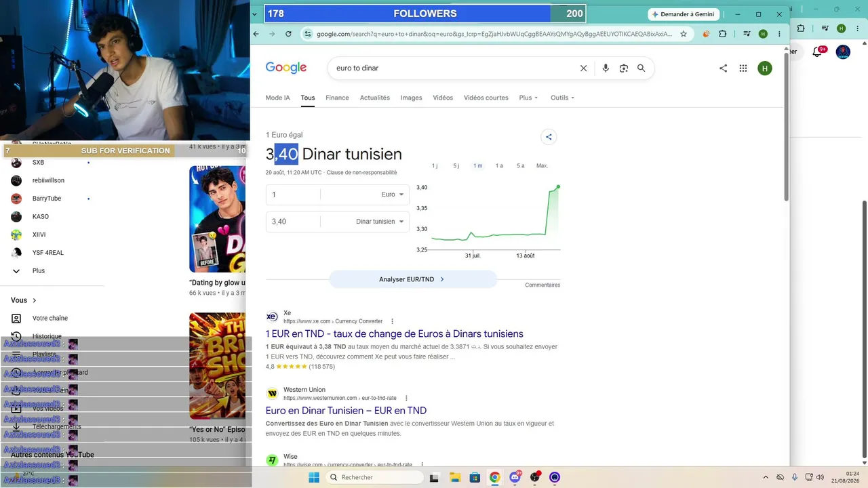This screenshot has width=868, height=488.
Task: Open the Actualités tab
Action: coord(375,98)
